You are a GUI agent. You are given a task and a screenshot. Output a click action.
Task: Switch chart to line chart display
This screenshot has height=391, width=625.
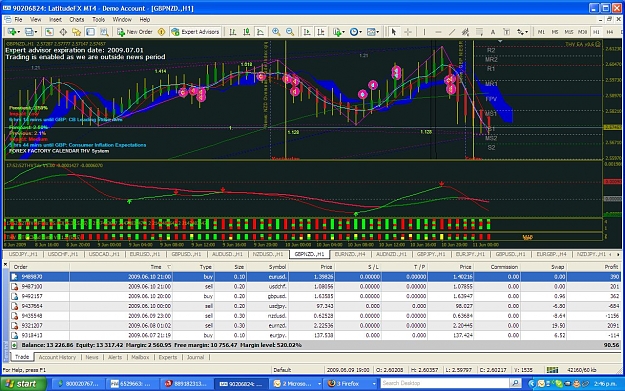[260, 32]
